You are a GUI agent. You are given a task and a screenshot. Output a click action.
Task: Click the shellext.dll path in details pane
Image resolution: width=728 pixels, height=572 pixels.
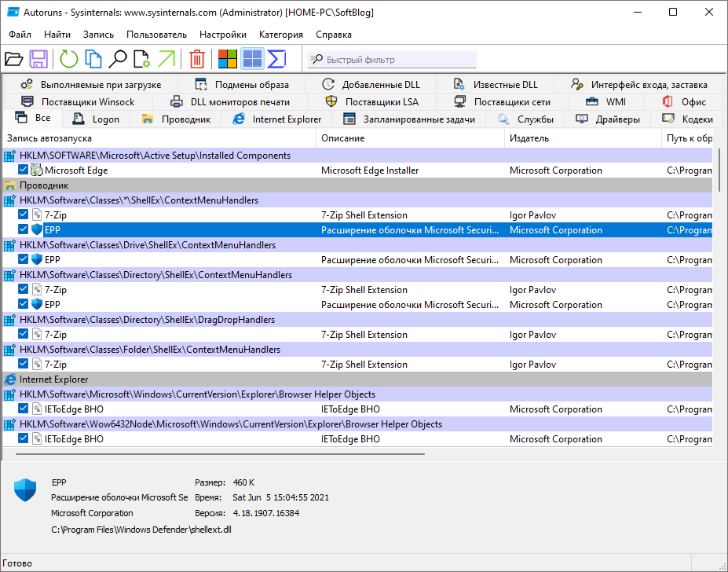click(x=141, y=530)
